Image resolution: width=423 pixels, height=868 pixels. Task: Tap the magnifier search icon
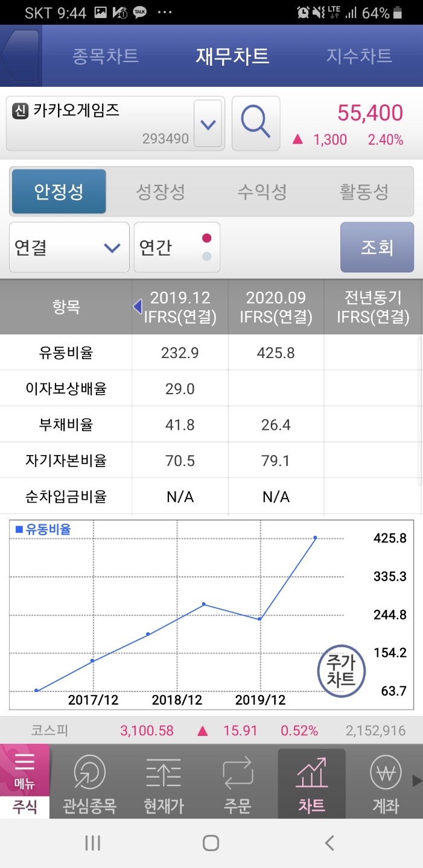[x=256, y=123]
